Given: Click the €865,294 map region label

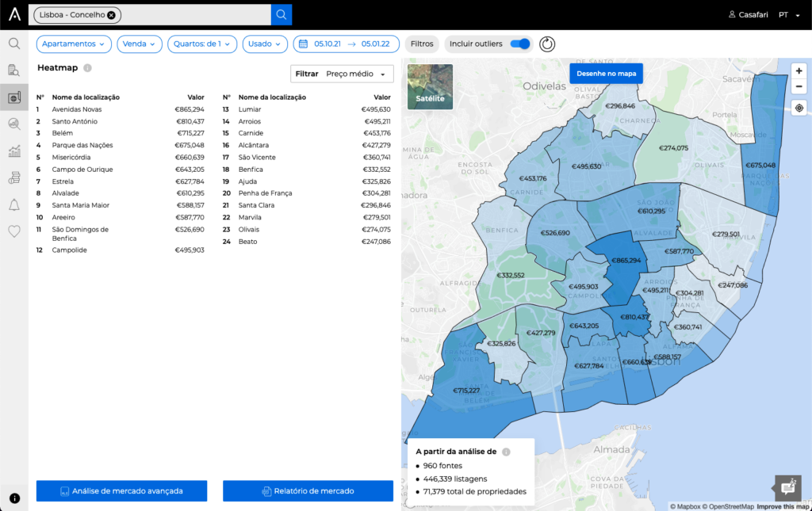Looking at the screenshot, I should tap(626, 261).
